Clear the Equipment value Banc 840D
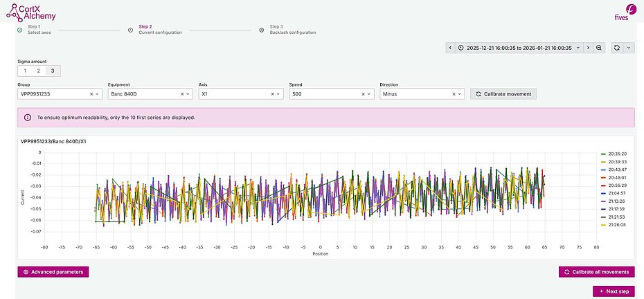Image resolution: width=644 pixels, height=299 pixels. point(183,93)
